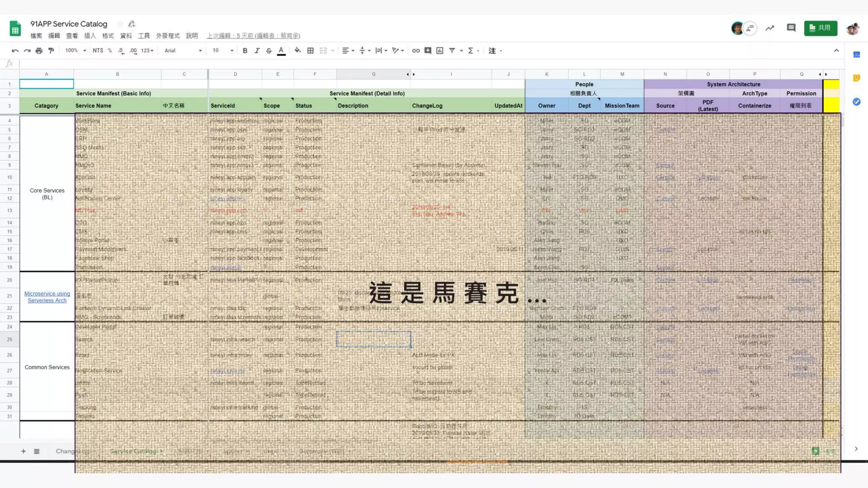868x488 pixels.
Task: Switch to the Service Catalog sheet tab
Action: [134, 451]
